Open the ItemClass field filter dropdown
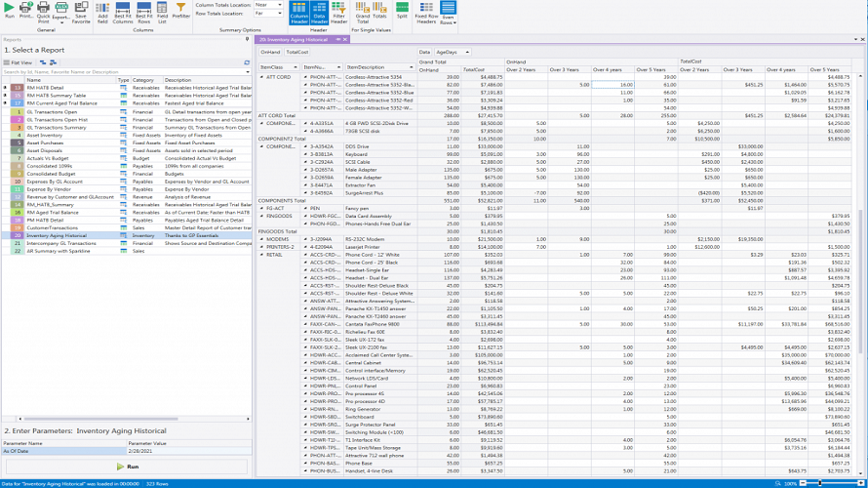Viewport: 868px width, 488px height. click(x=296, y=67)
